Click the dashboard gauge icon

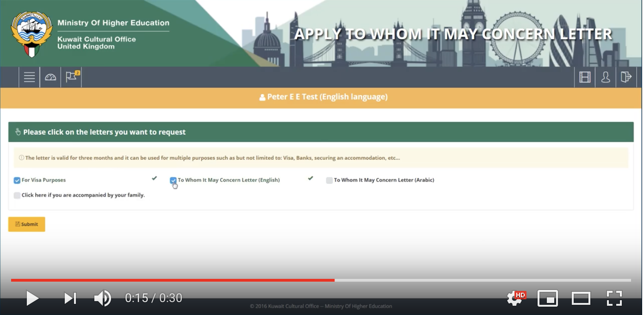[x=50, y=77]
